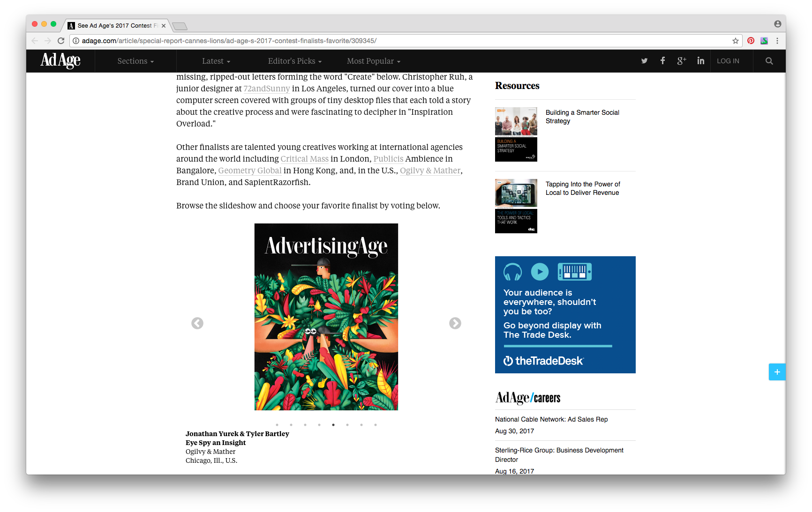Screen dimensions: 812x512
Task: Click the date "Aug 30, 2017"
Action: pyautogui.click(x=514, y=431)
